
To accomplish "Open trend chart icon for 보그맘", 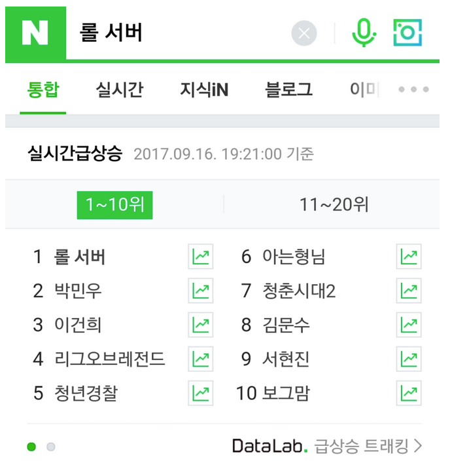I will 409,393.
